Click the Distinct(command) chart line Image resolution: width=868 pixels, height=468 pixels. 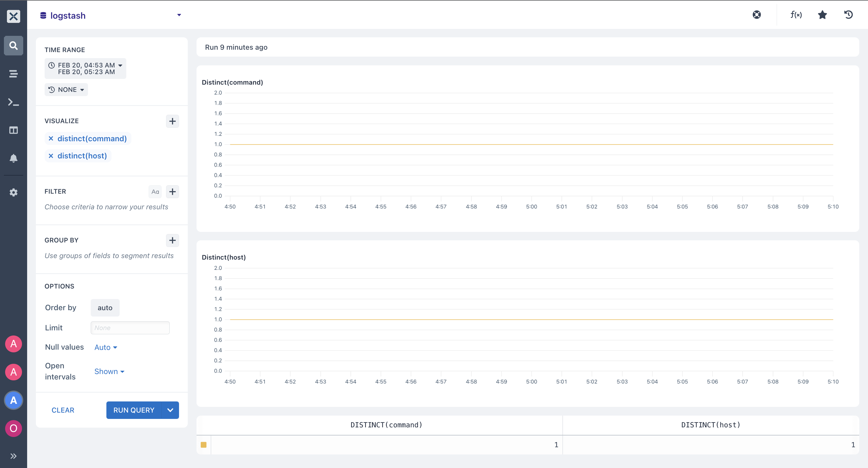[531, 144]
